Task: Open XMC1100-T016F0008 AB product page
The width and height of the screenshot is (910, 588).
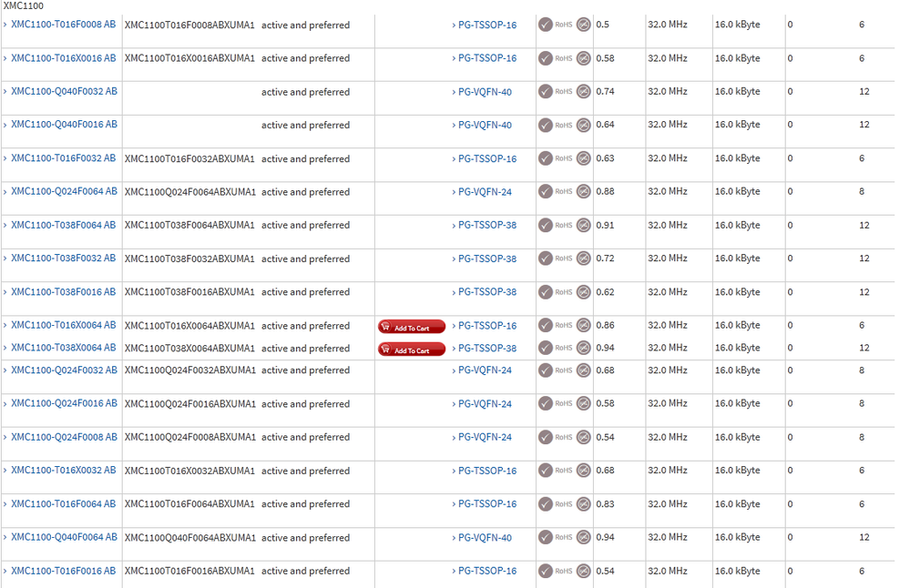Action: 63,25
